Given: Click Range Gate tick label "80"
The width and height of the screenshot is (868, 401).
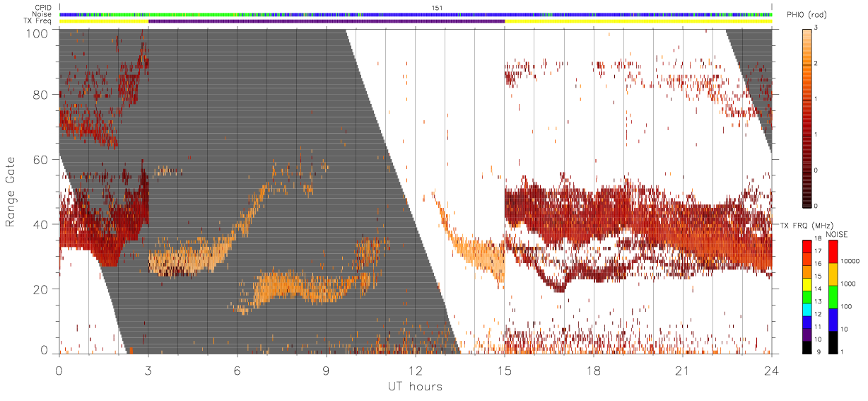Looking at the screenshot, I should (41, 95).
